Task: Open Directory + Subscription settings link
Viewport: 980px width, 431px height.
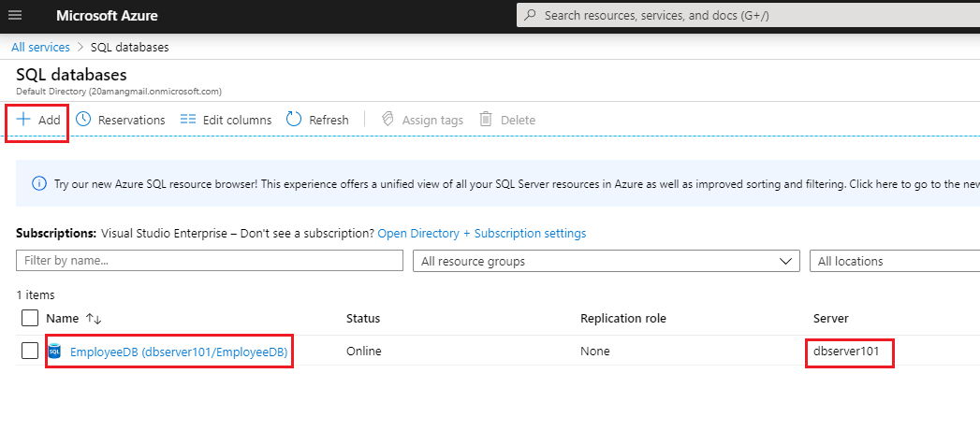Action: point(482,233)
